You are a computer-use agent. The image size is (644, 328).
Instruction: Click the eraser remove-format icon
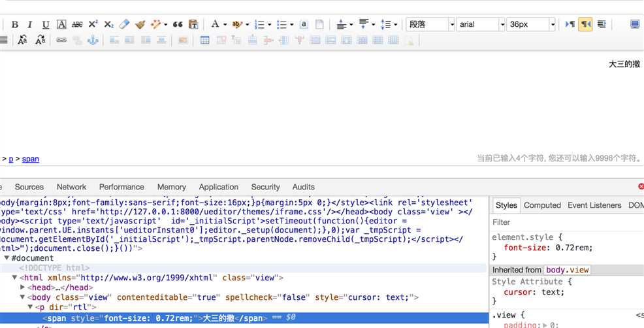point(125,25)
